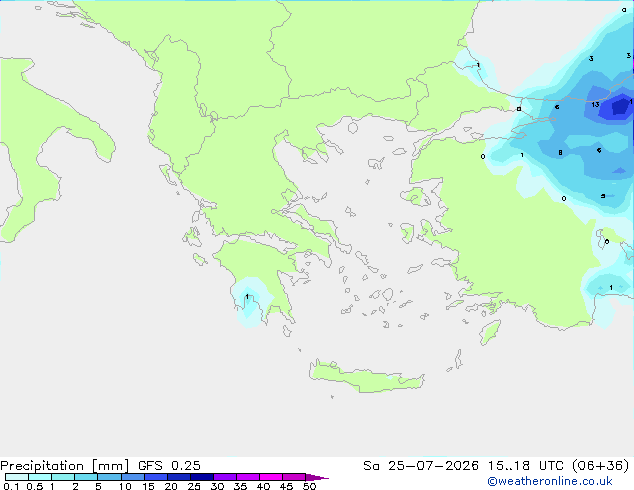Click the '50' legend label
The image size is (634, 490).
309,486
